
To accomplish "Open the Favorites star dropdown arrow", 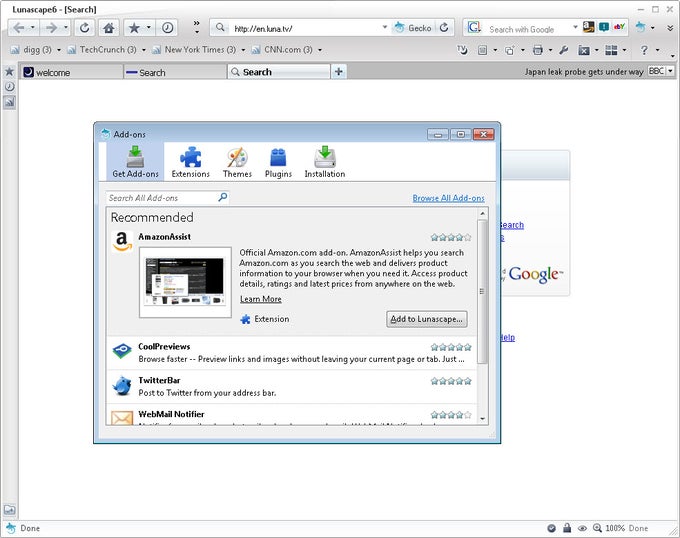I will click(149, 28).
